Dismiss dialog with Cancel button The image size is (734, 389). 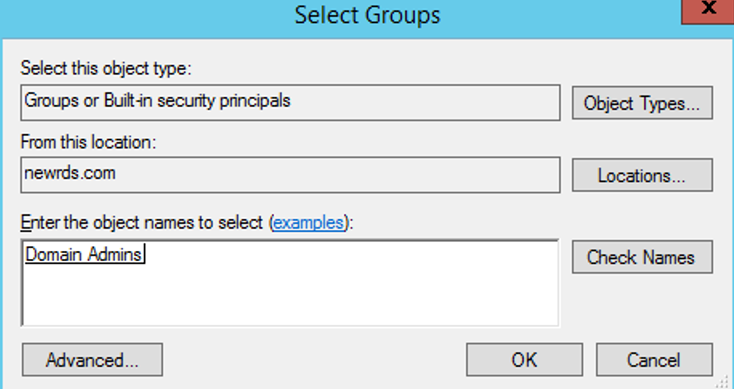[654, 360]
